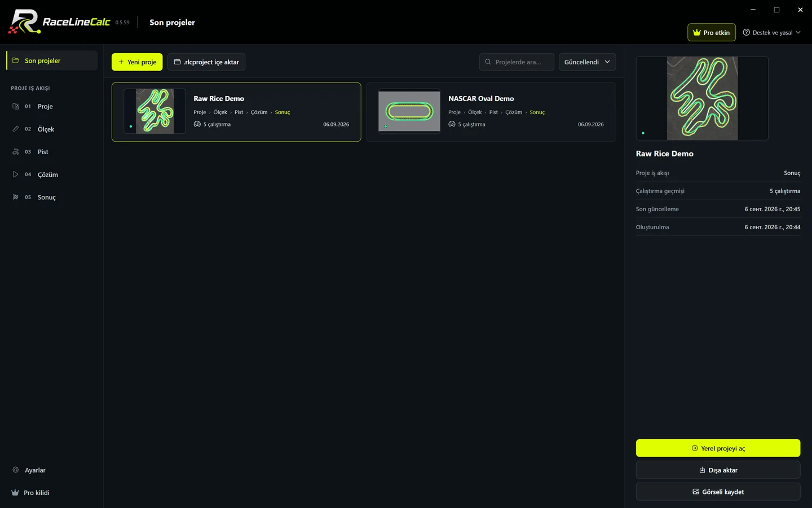Click the Son projeler page title in header
The image size is (812, 508).
click(172, 23)
